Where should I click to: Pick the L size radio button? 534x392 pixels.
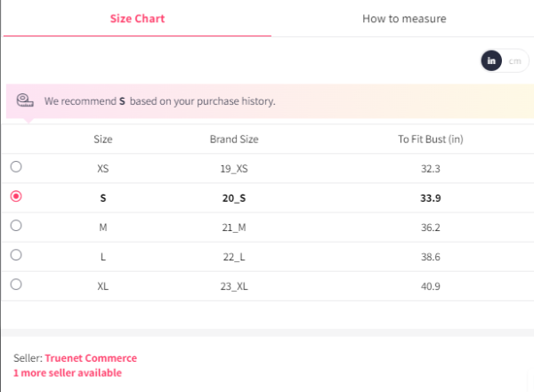(16, 255)
